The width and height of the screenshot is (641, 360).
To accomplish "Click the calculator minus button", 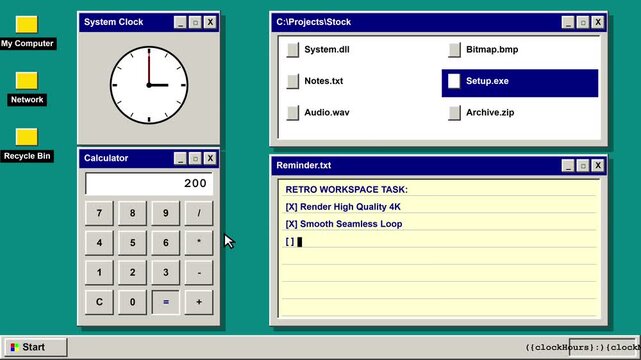I will (199, 273).
